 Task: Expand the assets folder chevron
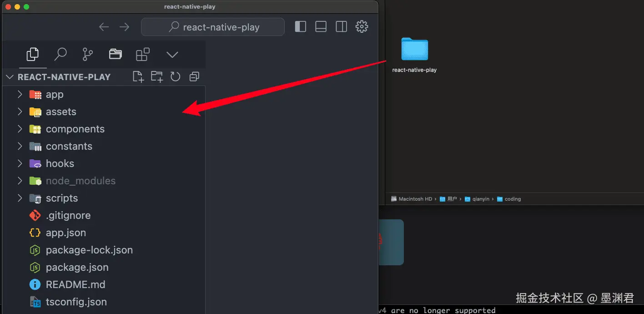pos(20,112)
